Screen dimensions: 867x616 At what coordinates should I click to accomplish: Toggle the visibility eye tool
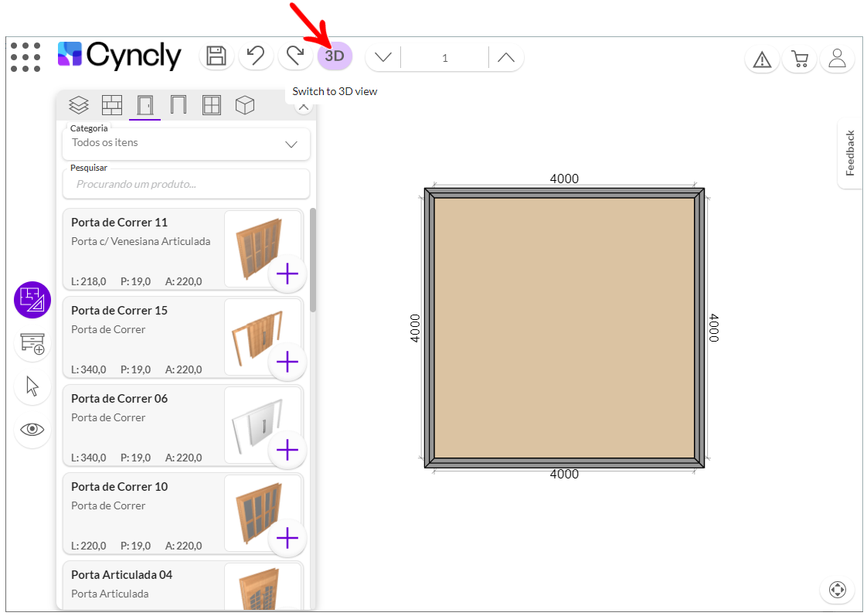32,430
